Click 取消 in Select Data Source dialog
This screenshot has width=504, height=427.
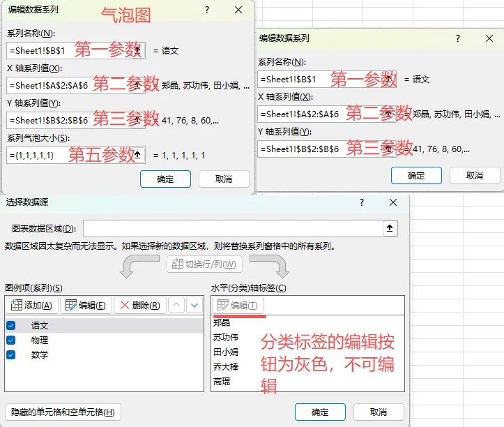click(379, 412)
